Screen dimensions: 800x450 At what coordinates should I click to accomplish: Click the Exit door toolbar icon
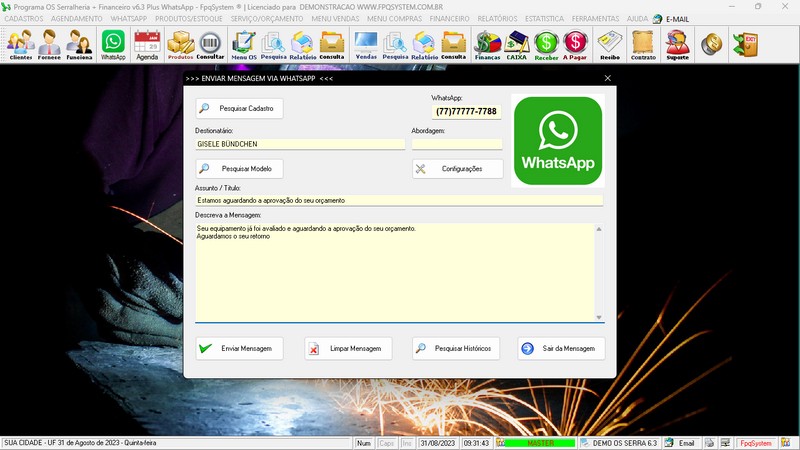pos(745,45)
